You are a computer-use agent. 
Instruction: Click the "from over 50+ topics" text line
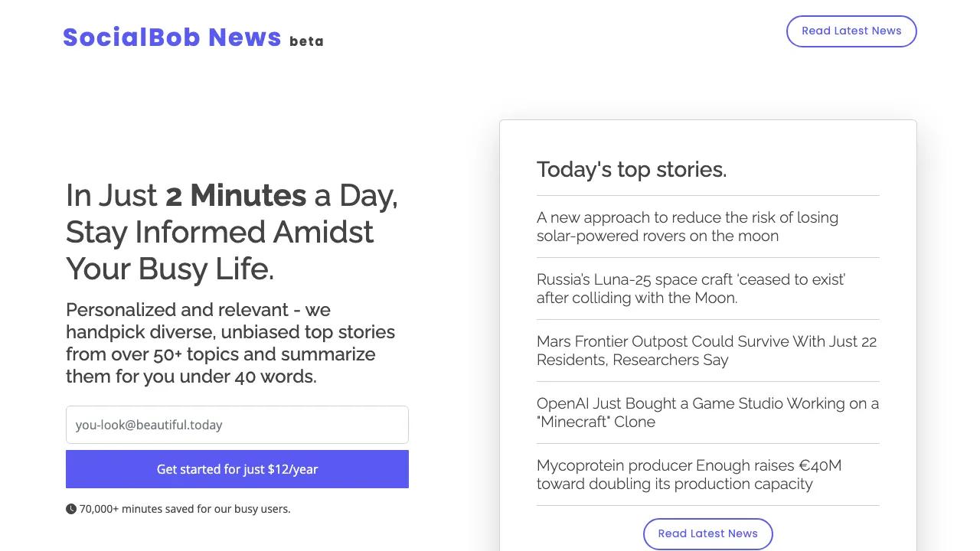pyautogui.click(x=220, y=354)
